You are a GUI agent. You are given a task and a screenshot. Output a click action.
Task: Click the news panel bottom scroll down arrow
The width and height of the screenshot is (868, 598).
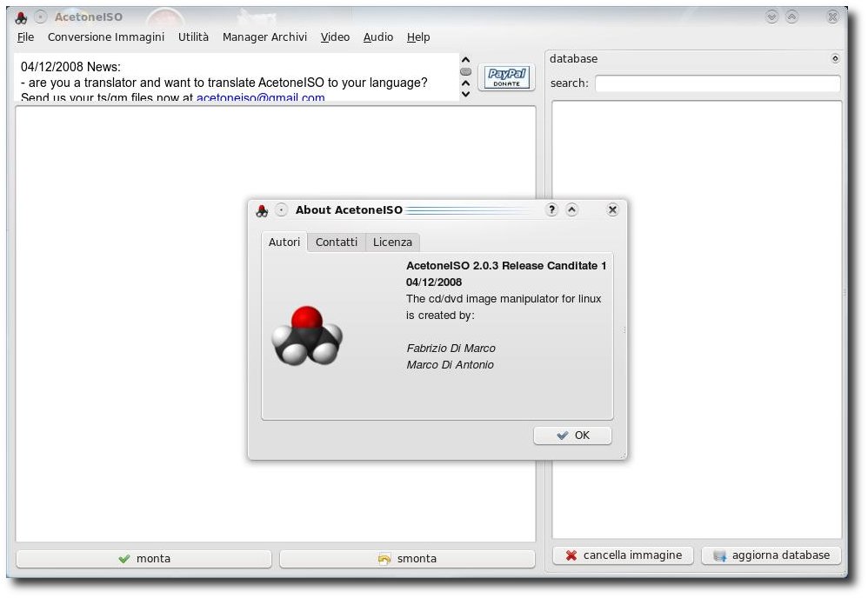click(465, 94)
